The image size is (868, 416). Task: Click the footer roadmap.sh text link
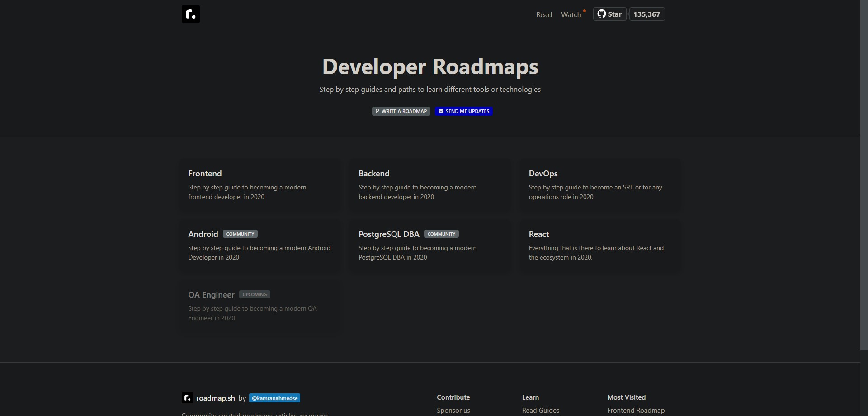tap(216, 398)
